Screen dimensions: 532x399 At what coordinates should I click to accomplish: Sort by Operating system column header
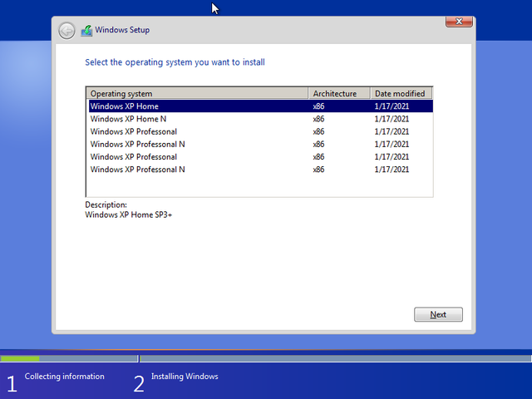point(198,94)
